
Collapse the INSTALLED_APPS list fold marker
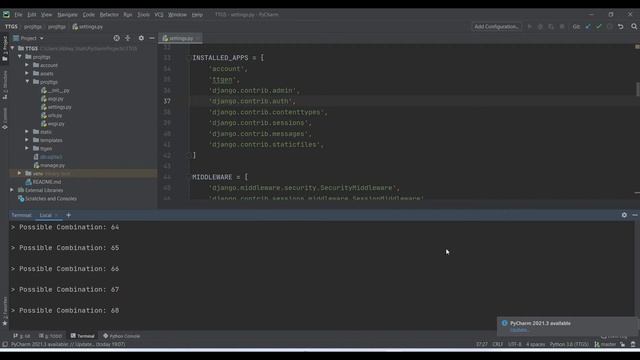(x=188, y=58)
